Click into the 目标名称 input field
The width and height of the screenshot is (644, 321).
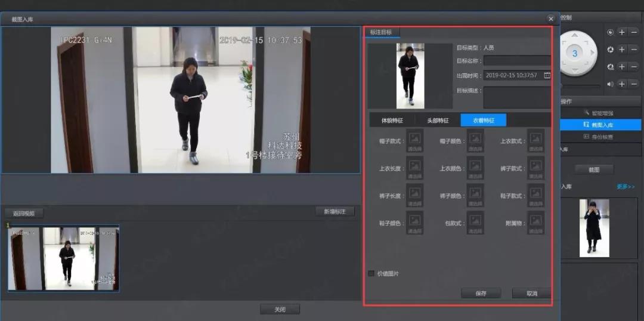click(517, 60)
